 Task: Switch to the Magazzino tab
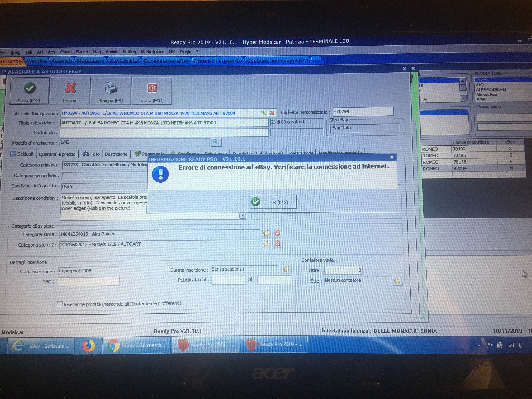91,61
